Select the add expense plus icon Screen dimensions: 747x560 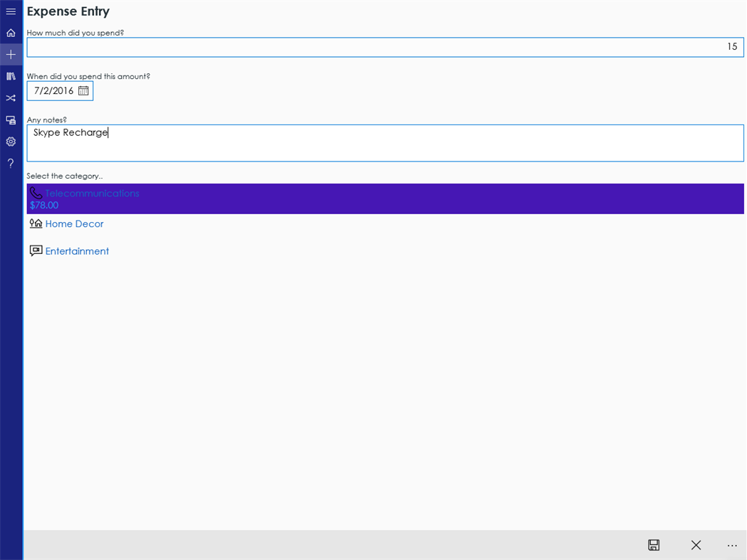(10, 54)
